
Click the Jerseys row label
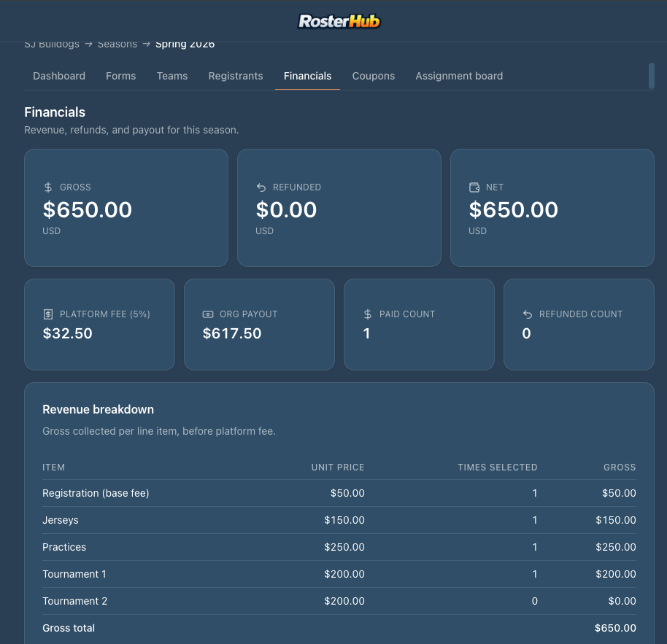click(x=61, y=520)
